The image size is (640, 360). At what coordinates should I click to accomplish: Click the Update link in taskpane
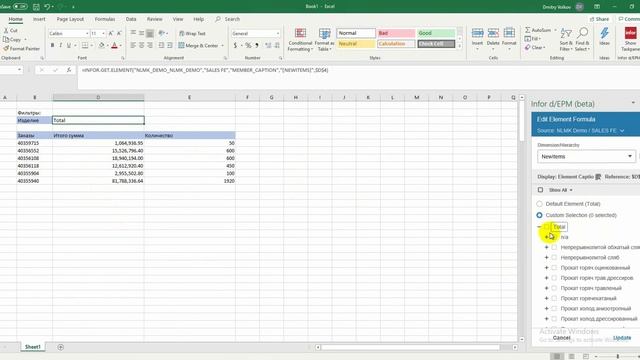pos(622,338)
